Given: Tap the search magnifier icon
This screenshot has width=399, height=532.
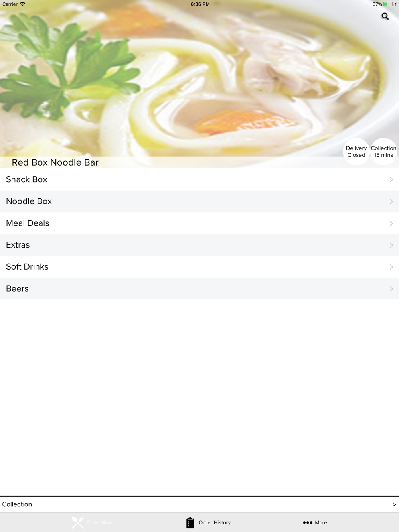Looking at the screenshot, I should click(385, 16).
